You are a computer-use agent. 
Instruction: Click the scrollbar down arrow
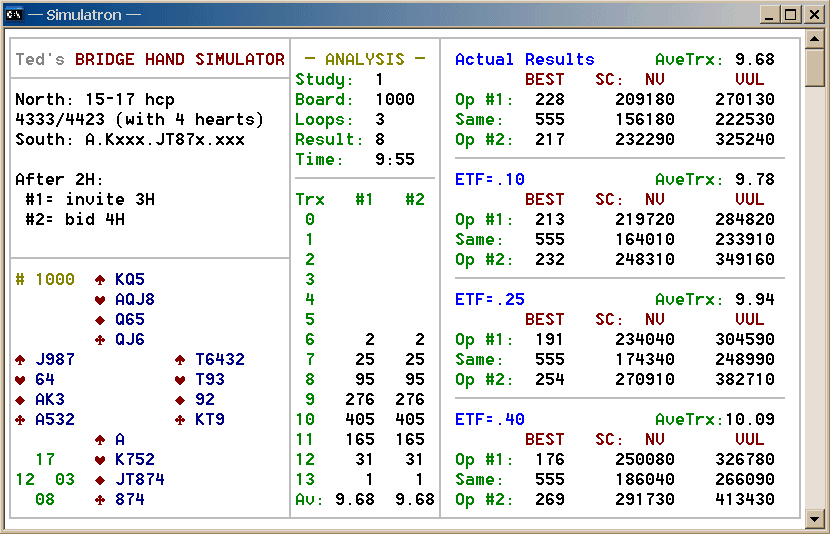pyautogui.click(x=815, y=518)
